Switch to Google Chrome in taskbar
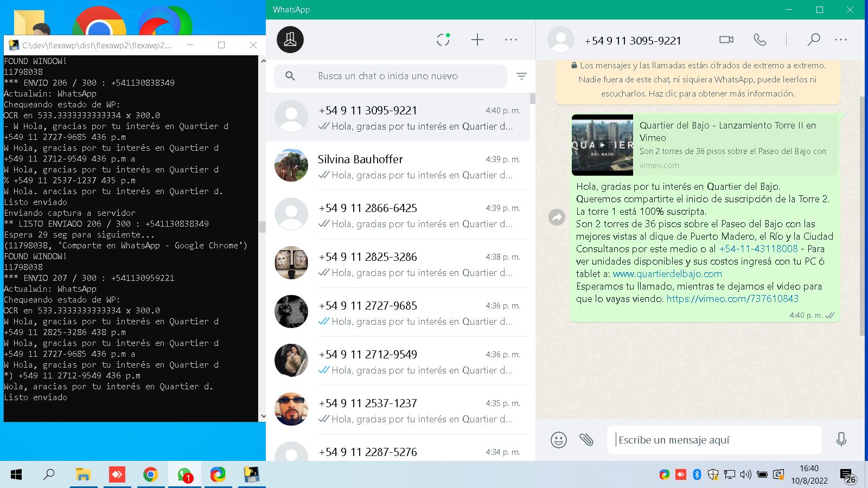This screenshot has height=488, width=868. pyautogui.click(x=150, y=475)
